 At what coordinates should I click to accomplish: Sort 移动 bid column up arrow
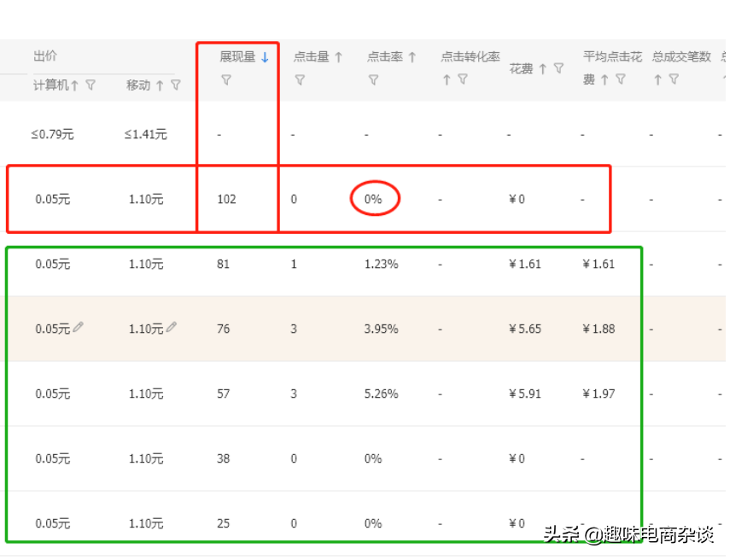point(160,85)
